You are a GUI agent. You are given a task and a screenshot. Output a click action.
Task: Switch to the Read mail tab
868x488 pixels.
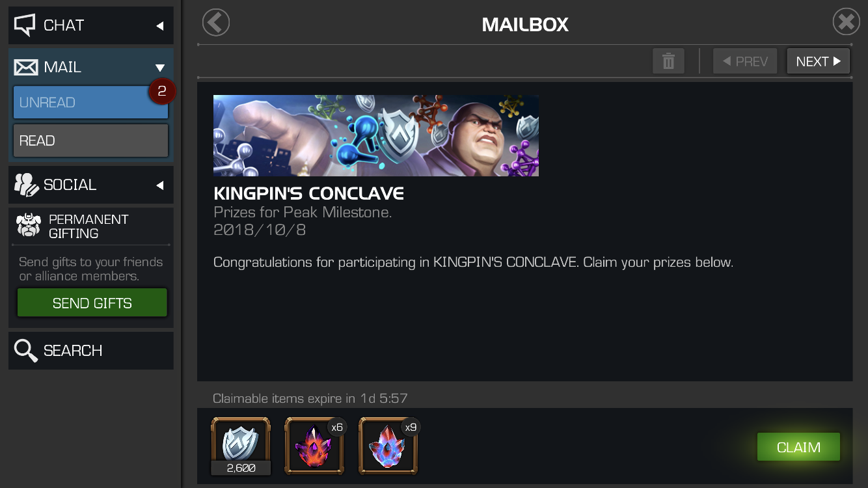90,141
